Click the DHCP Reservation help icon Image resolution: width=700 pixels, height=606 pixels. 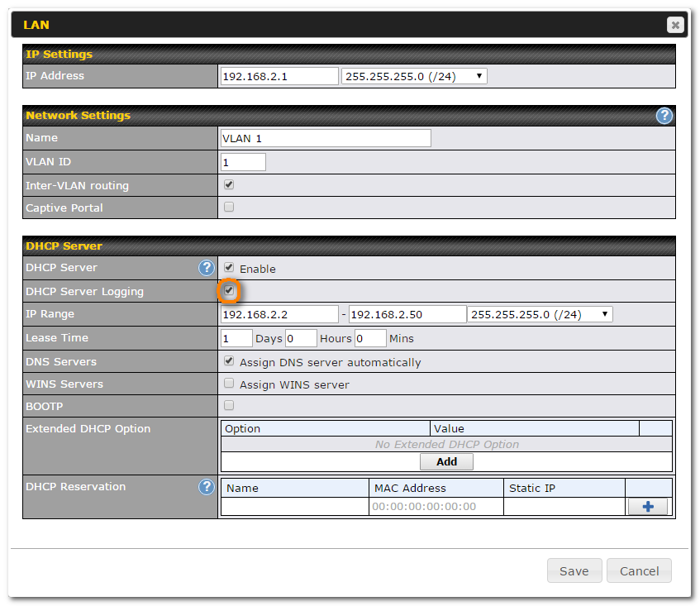(x=207, y=487)
